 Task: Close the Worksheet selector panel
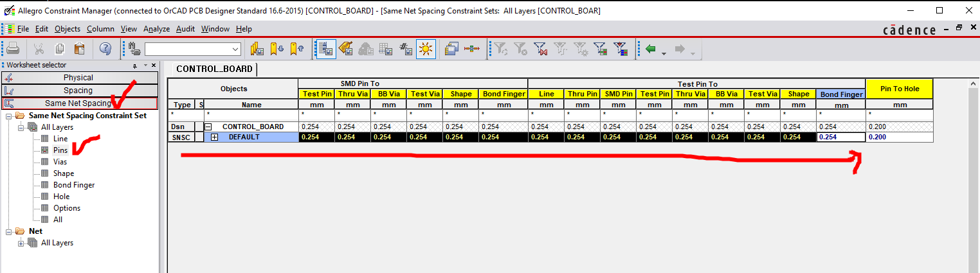click(x=154, y=65)
